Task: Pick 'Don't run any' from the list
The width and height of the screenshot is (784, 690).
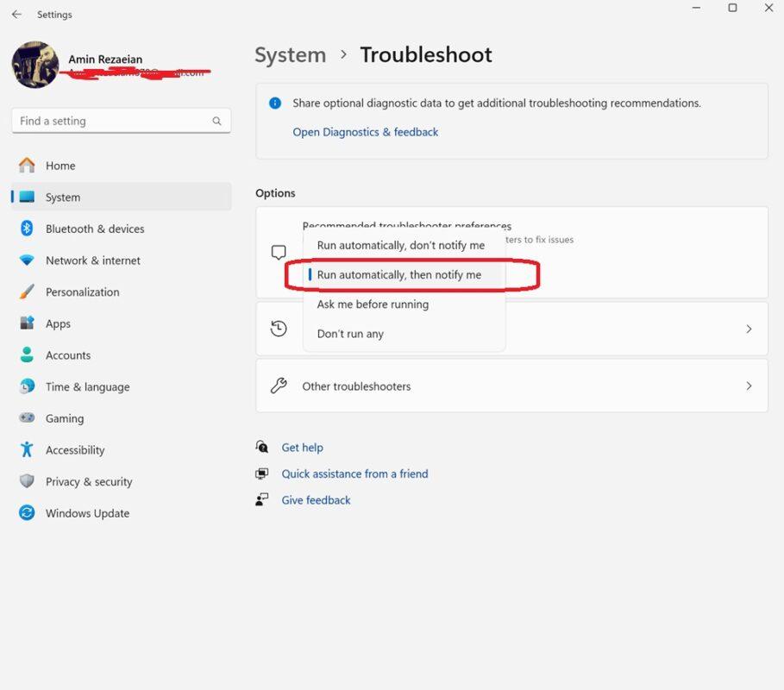Action: 350,334
